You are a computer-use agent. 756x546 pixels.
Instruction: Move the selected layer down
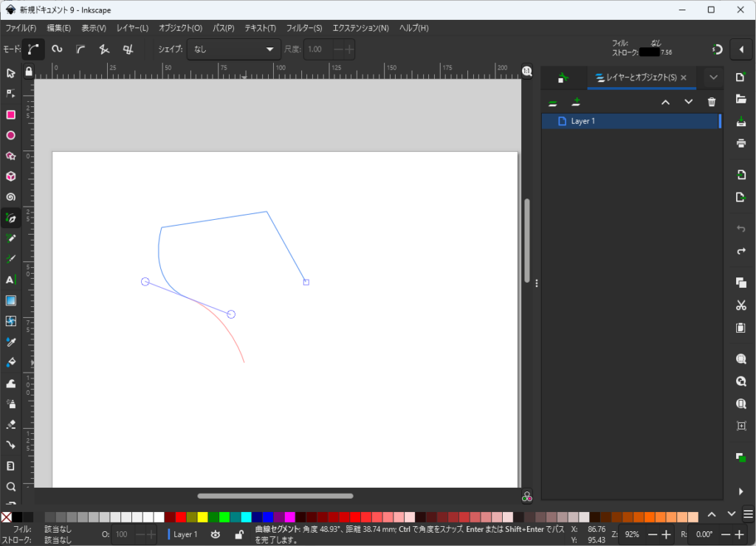pos(689,102)
